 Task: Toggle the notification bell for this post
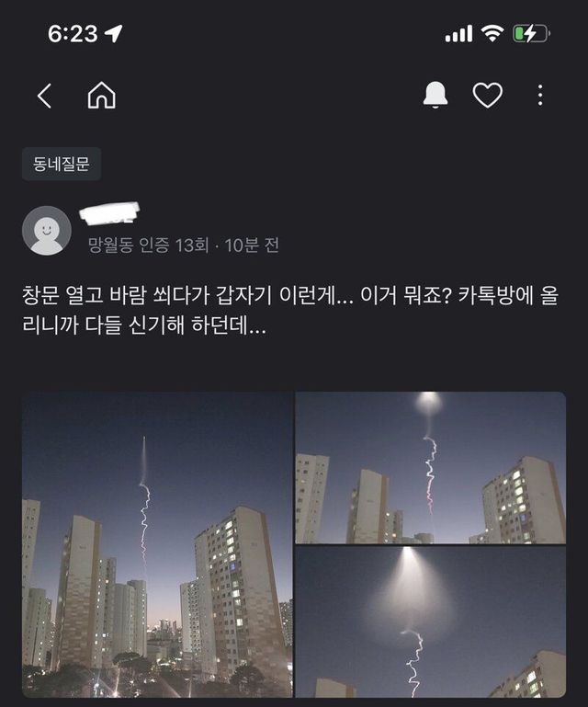435,95
